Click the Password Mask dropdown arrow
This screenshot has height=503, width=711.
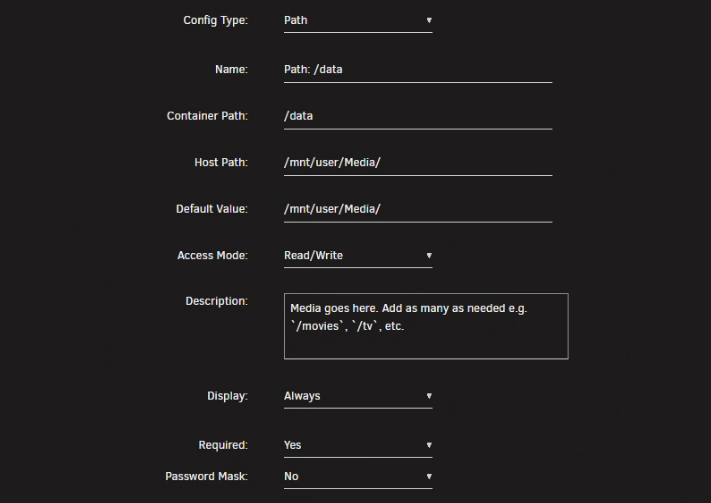click(429, 476)
